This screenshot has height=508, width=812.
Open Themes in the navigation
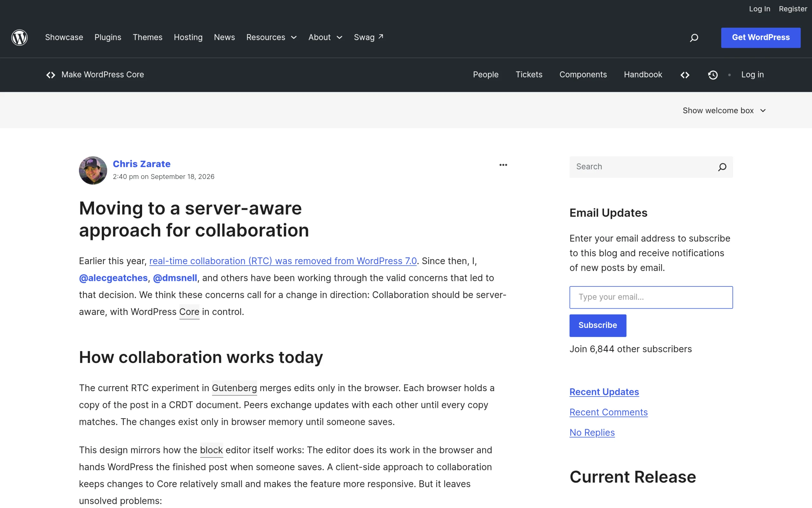(x=147, y=37)
